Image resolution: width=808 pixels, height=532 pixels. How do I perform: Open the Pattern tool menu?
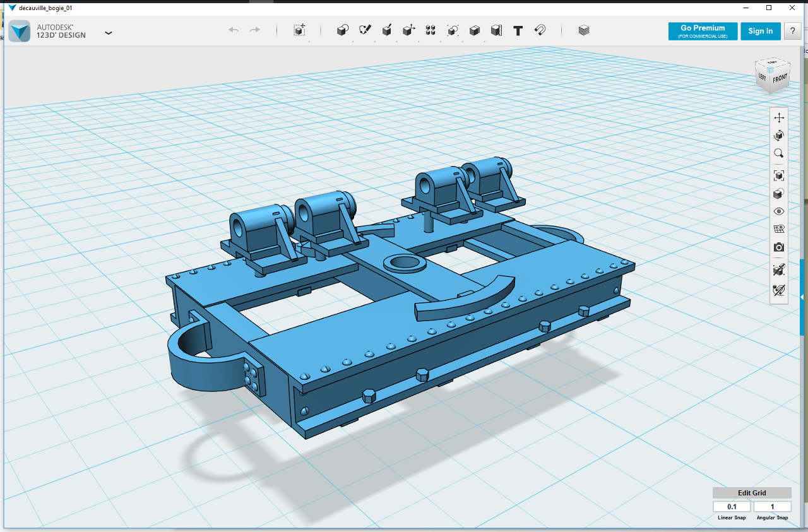431,30
